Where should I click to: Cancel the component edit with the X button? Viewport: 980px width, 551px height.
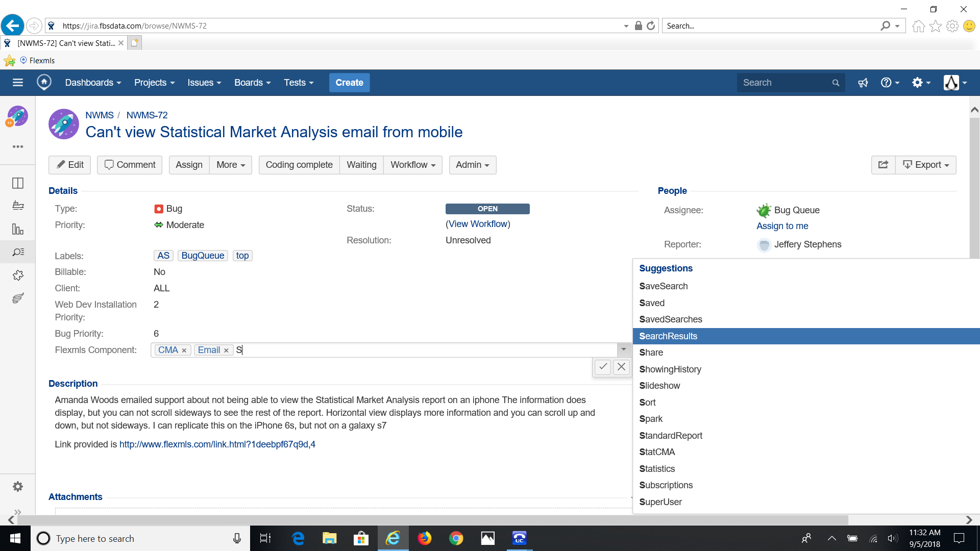click(621, 367)
